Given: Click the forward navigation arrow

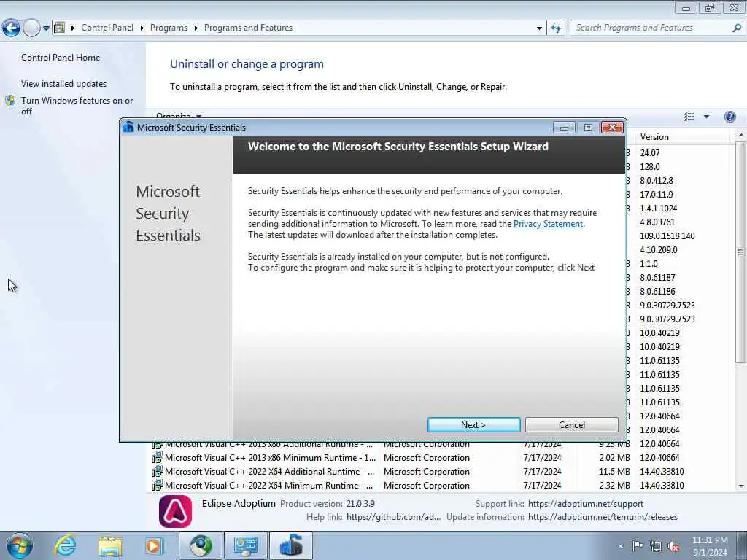Looking at the screenshot, I should [x=31, y=28].
